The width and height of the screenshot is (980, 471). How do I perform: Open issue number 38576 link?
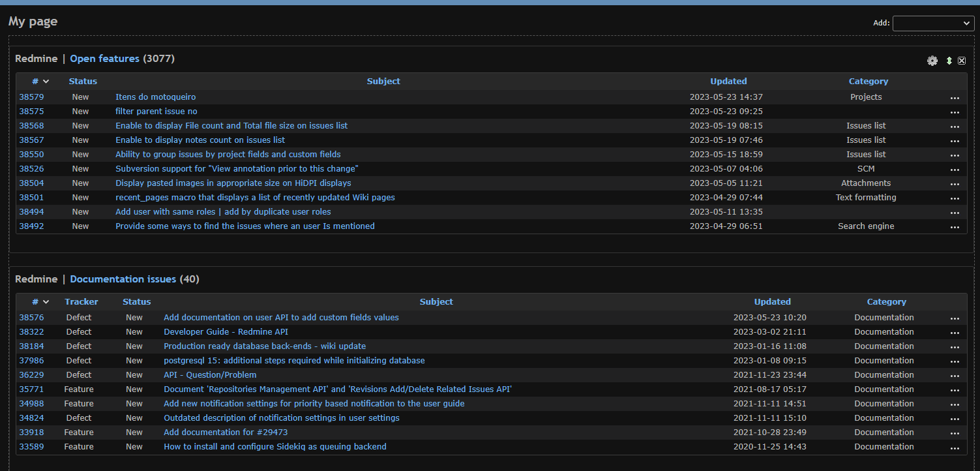point(31,318)
